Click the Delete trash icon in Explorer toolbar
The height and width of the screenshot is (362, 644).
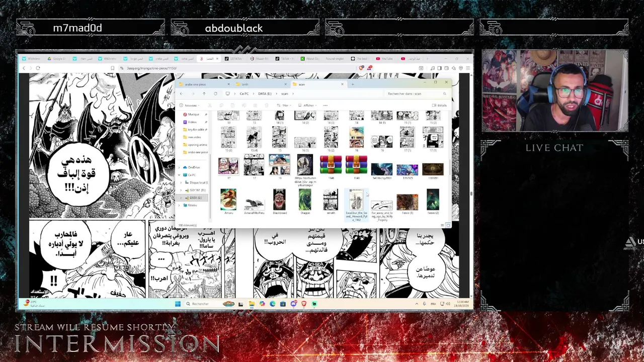point(267,106)
